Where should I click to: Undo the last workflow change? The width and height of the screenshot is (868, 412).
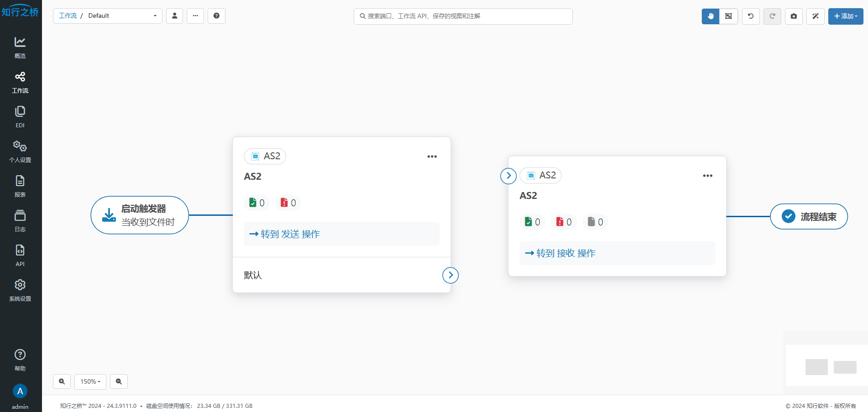[751, 16]
